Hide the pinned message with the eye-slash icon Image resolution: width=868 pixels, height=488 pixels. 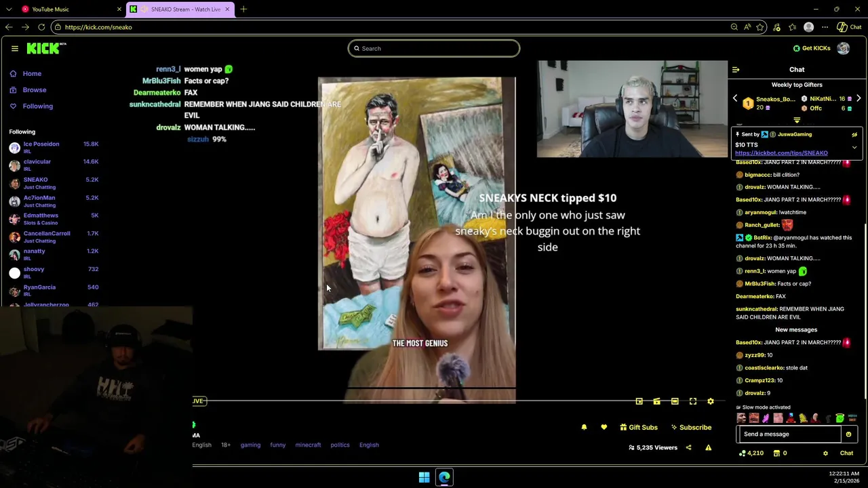854,134
